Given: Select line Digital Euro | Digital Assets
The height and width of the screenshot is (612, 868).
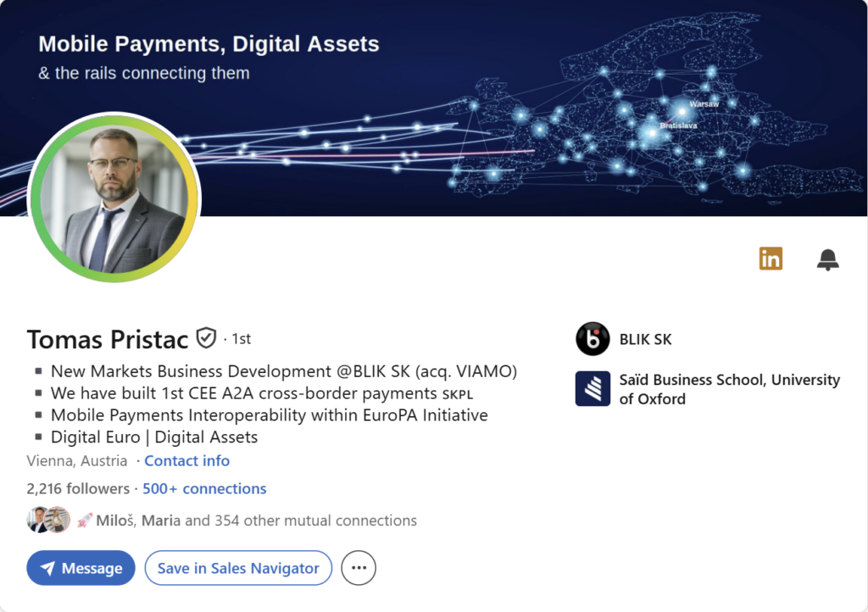Looking at the screenshot, I should [154, 437].
